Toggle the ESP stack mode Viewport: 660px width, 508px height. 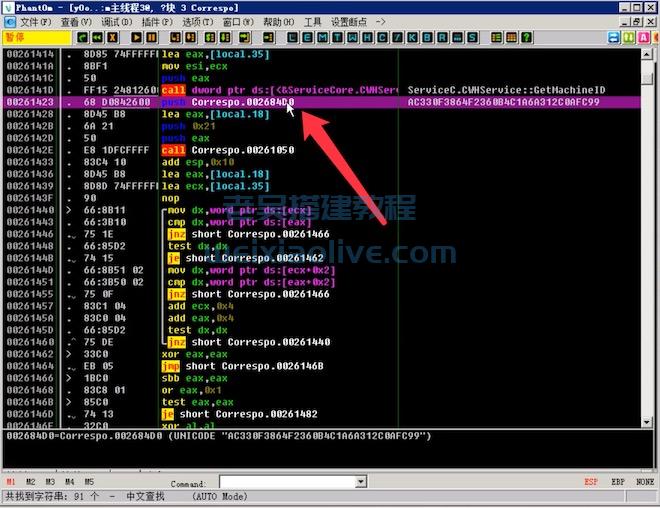click(591, 482)
